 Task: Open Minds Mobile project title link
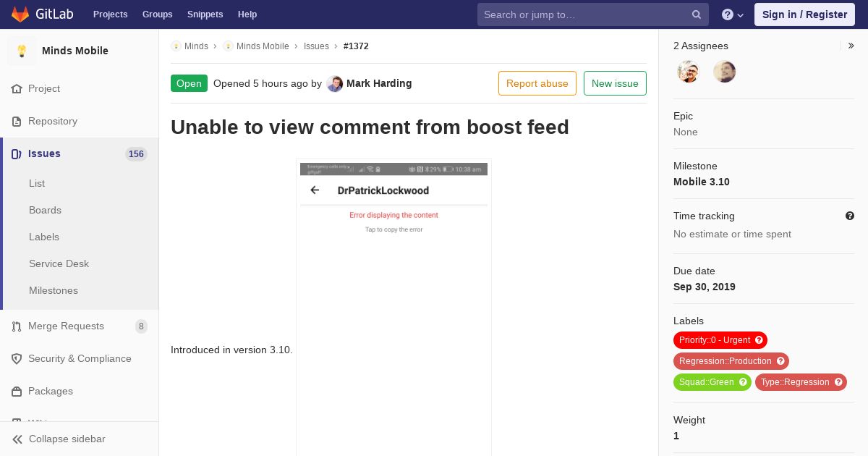click(x=75, y=51)
